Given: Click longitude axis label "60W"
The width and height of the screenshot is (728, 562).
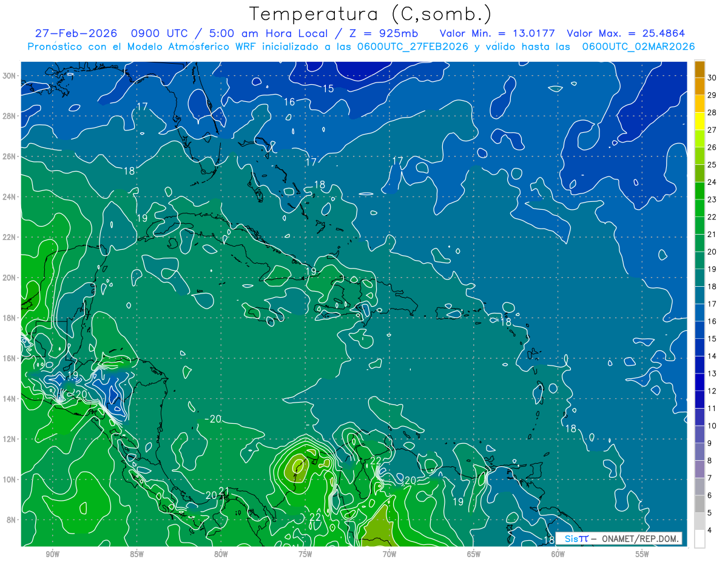Looking at the screenshot, I should tap(558, 554).
